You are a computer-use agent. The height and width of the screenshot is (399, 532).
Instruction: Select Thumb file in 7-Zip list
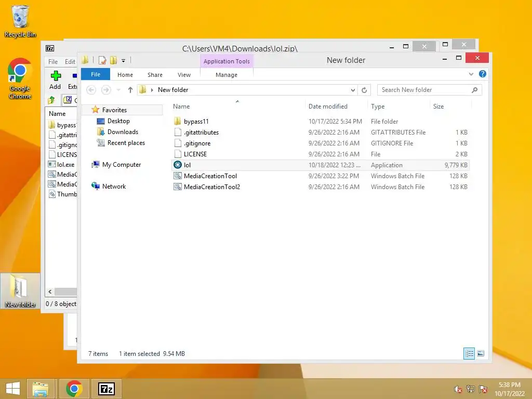(x=62, y=194)
